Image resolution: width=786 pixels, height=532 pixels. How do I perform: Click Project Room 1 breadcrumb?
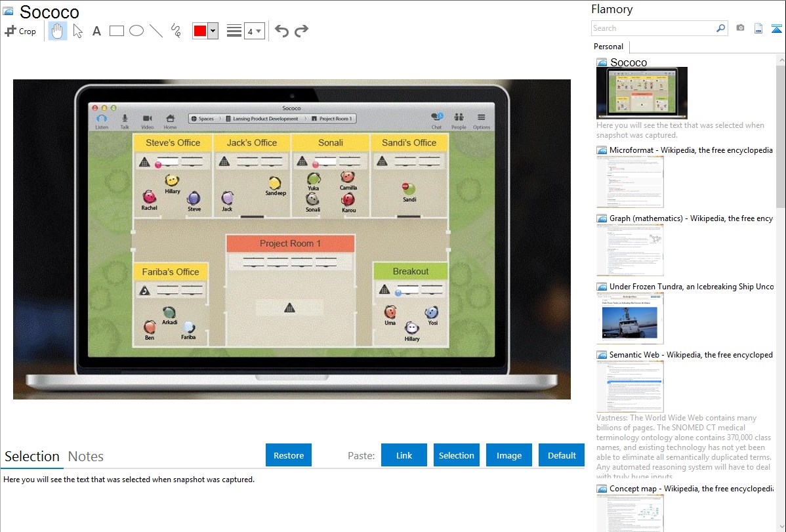pos(332,119)
